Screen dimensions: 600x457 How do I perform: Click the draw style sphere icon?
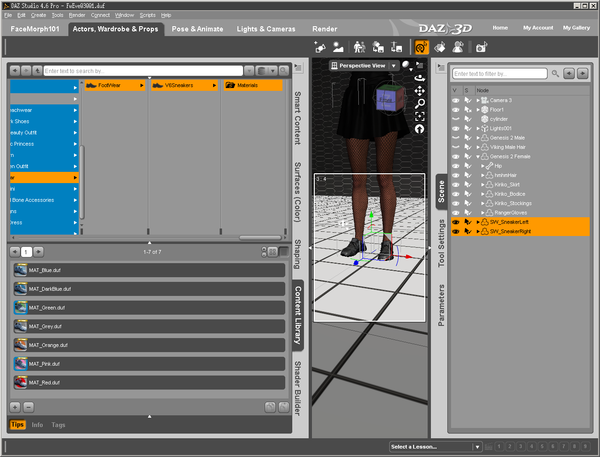(406, 65)
